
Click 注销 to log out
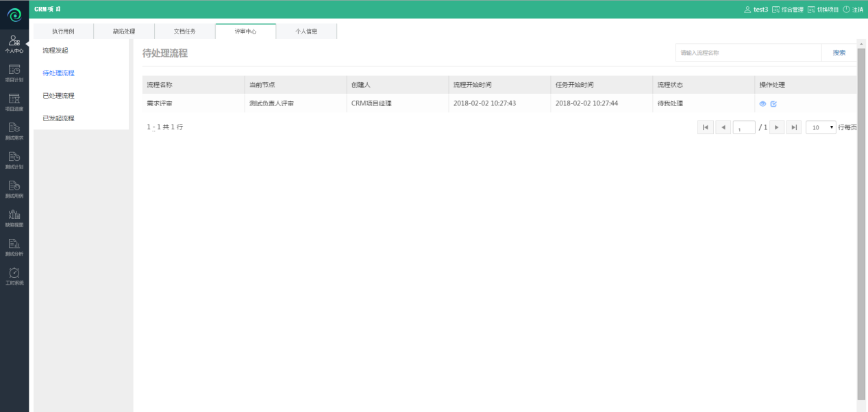[x=853, y=10]
